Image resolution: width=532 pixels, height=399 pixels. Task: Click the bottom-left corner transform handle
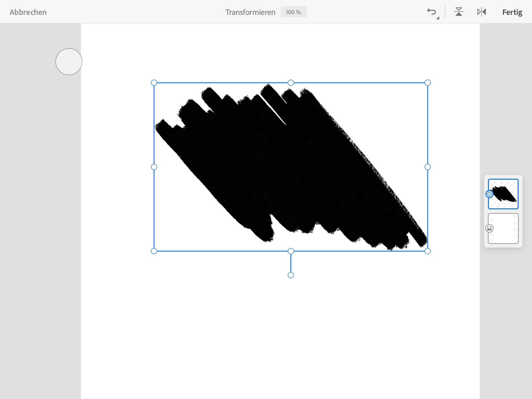coord(154,251)
